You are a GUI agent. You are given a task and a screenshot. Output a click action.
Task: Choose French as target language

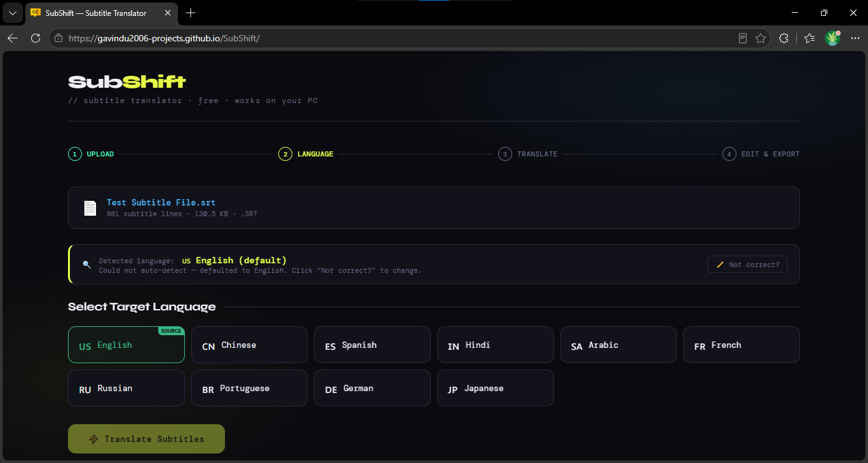[x=742, y=345]
